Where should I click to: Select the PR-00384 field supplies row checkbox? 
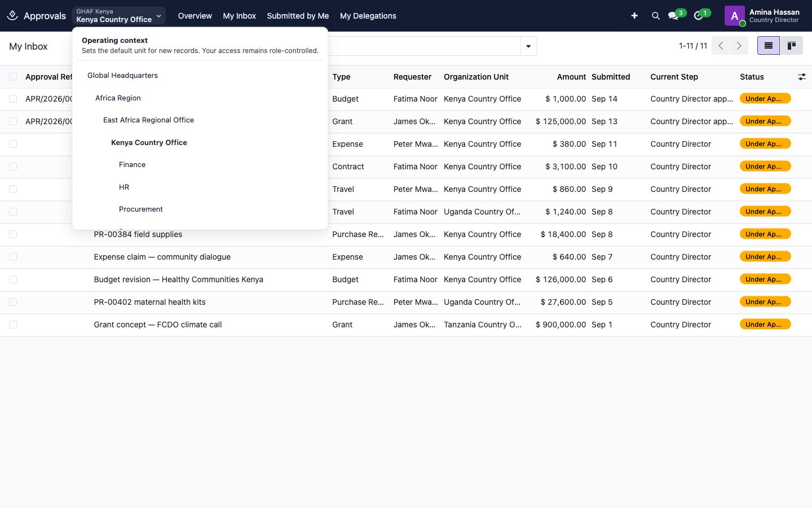coord(13,234)
